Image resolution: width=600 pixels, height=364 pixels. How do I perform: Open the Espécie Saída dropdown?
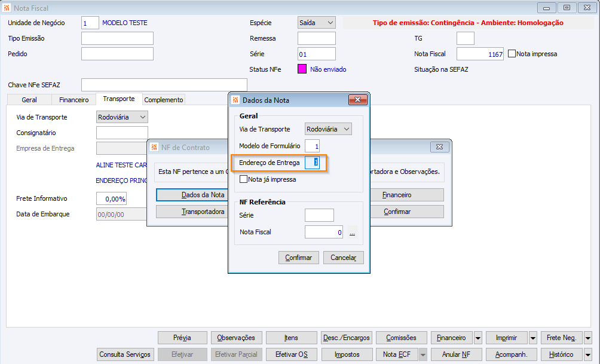[317, 23]
